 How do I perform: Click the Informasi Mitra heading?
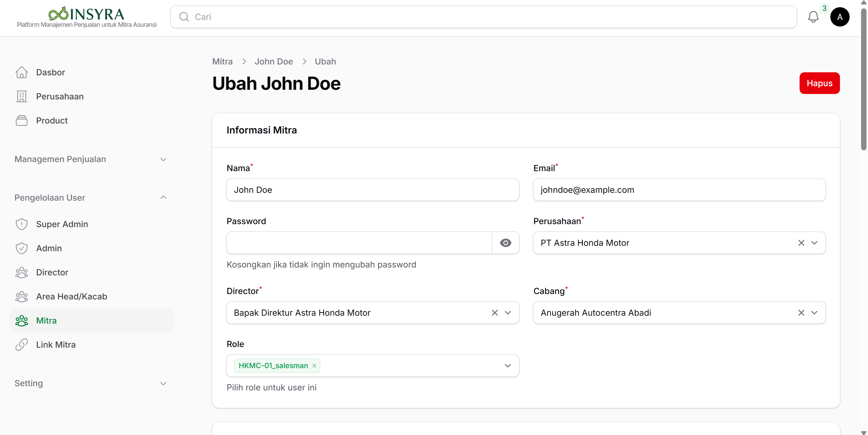click(x=262, y=130)
